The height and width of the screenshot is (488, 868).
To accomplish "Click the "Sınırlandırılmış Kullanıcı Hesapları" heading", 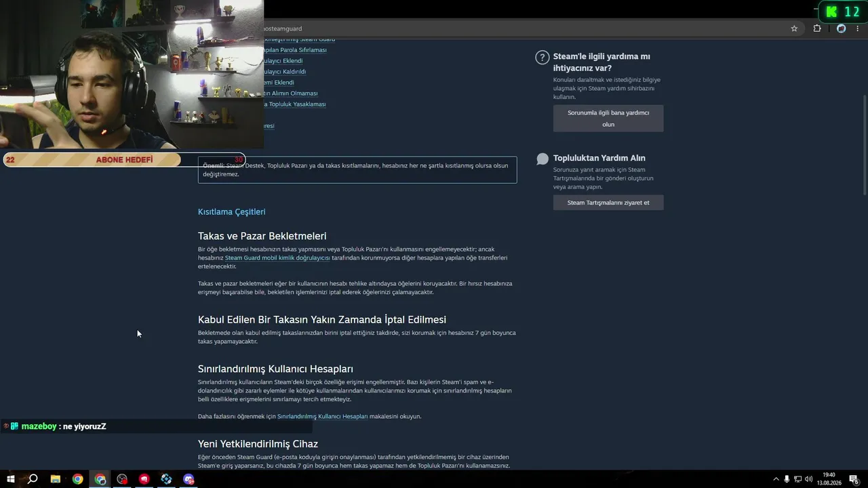I will 275,369.
